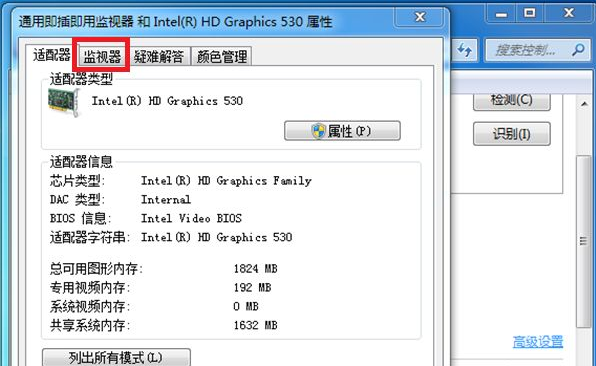Click the scrollbar up arrow in background window
Image resolution: width=596 pixels, height=366 pixels.
584,104
